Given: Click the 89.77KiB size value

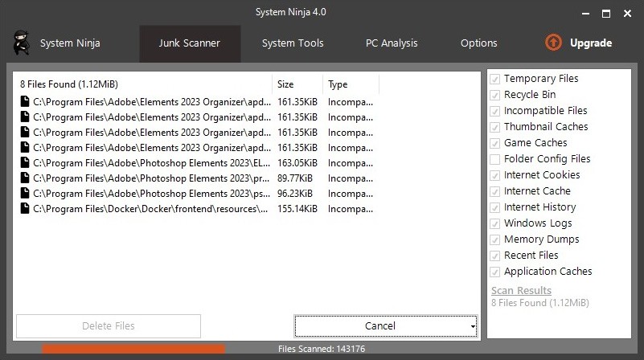Looking at the screenshot, I should [x=295, y=178].
